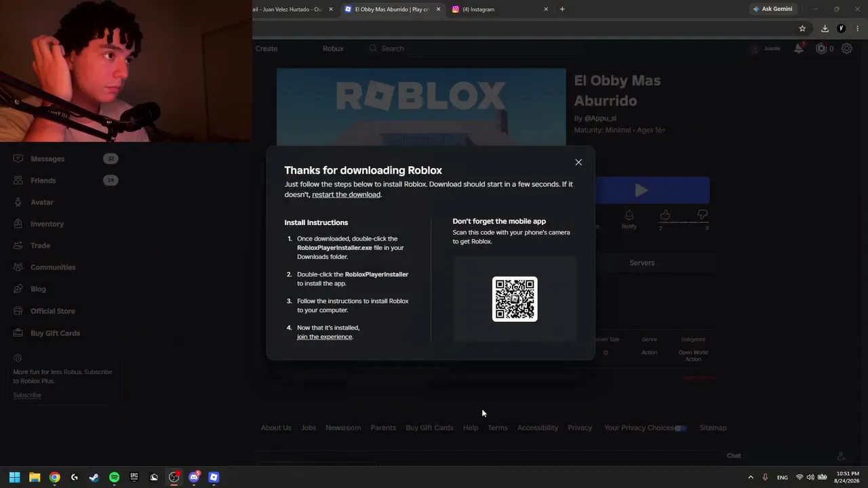Image resolution: width=868 pixels, height=488 pixels.
Task: Open the Terms footer link
Action: 498,428
